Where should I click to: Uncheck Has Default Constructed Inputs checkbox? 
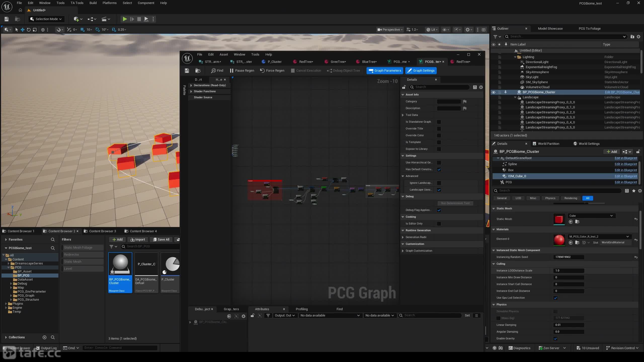[439, 169]
